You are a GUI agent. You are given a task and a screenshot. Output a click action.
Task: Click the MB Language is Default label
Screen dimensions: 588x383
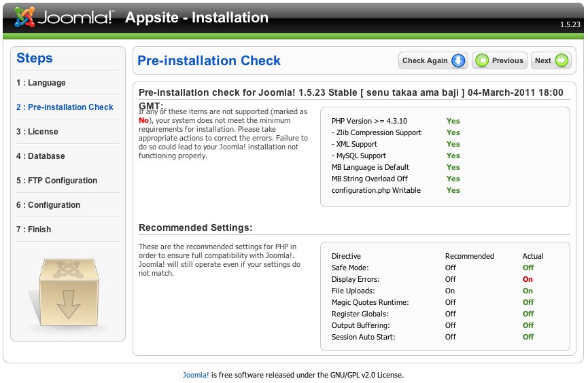tap(370, 167)
